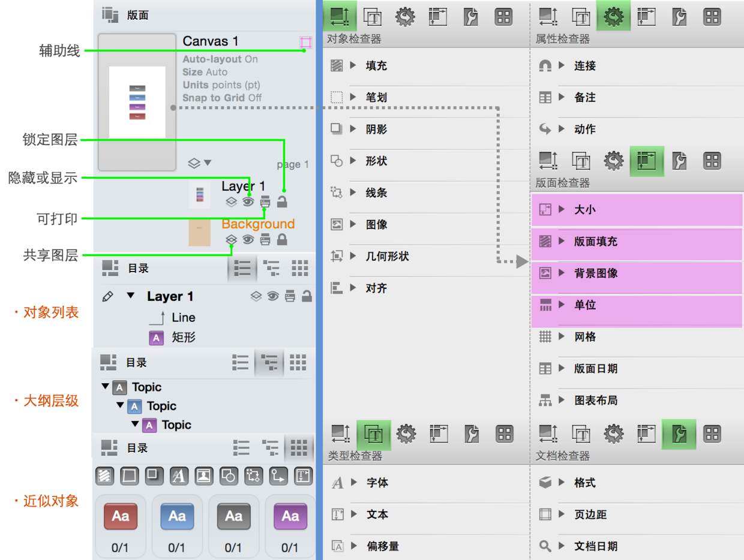Click gear icon in bar above 类型检查器
The image size is (744, 560).
point(406,434)
